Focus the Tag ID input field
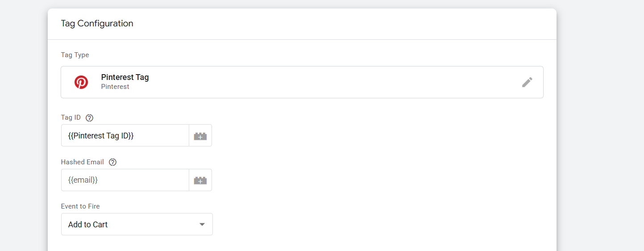This screenshot has height=251, width=644. [x=161, y=136]
